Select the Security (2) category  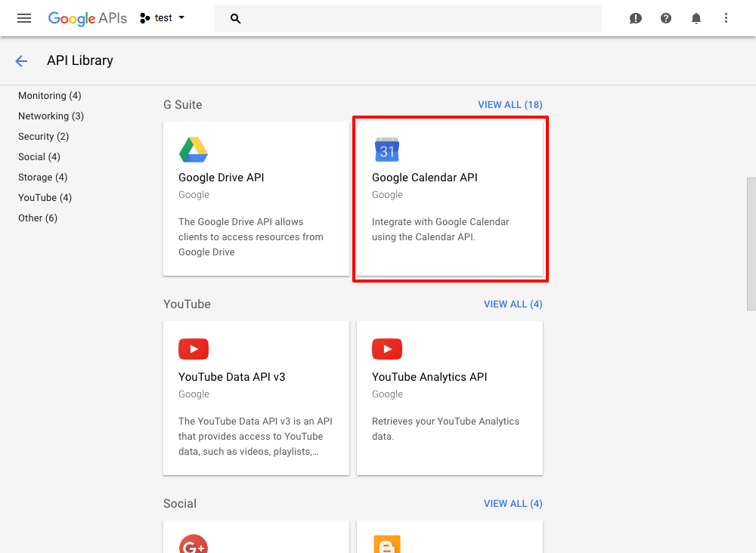[x=44, y=137]
